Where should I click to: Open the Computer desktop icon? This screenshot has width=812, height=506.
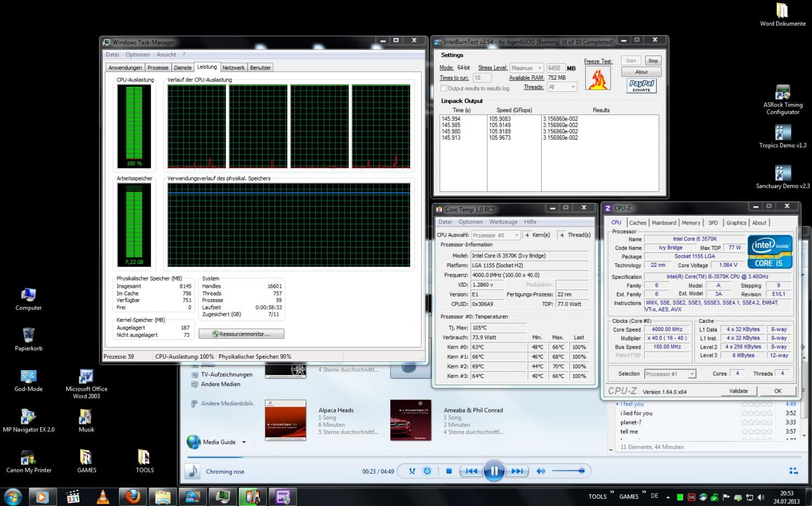tap(29, 300)
